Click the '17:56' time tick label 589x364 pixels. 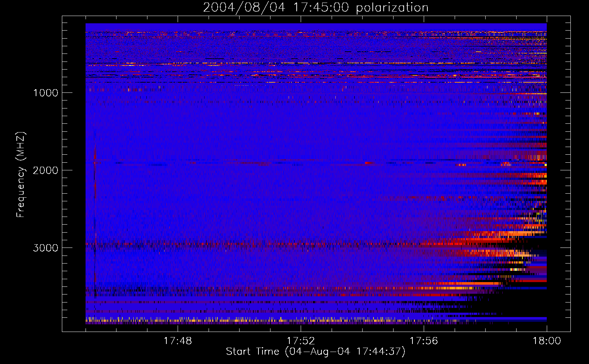coord(424,341)
